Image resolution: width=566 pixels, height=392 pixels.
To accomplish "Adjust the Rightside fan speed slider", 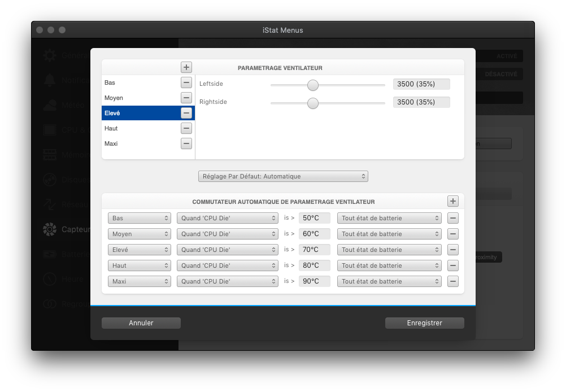I will point(313,103).
